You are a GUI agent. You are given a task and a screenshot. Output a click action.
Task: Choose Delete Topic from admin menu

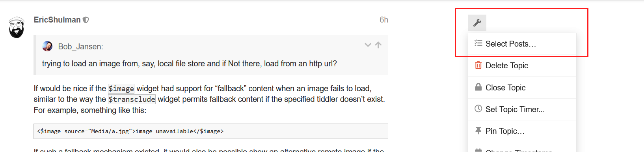pyautogui.click(x=522, y=66)
